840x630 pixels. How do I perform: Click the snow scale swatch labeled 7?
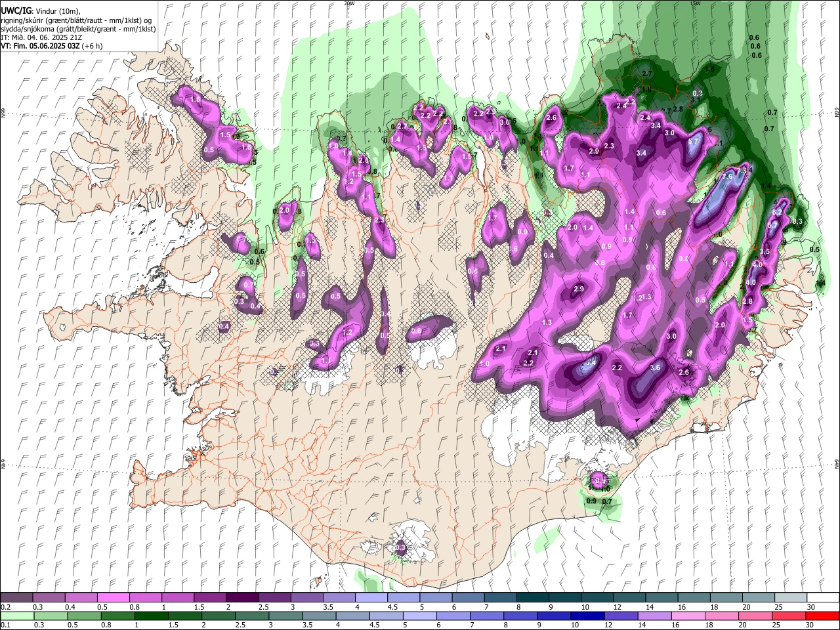click(x=499, y=598)
